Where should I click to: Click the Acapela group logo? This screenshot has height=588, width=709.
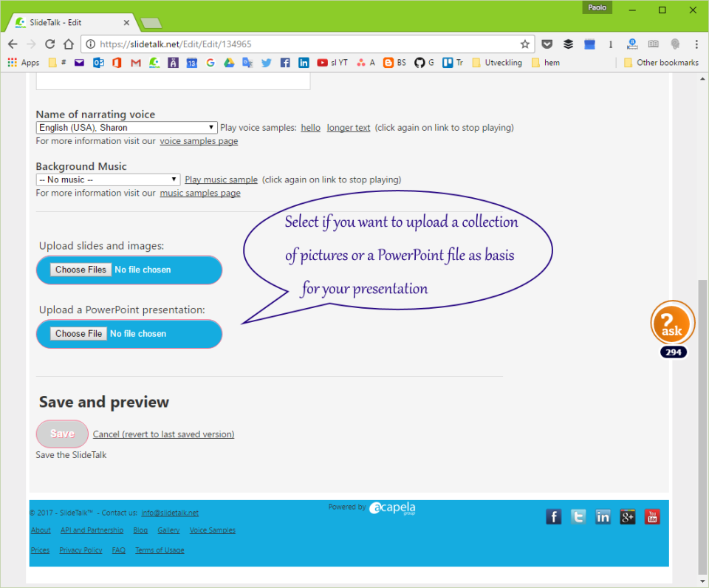coord(392,508)
